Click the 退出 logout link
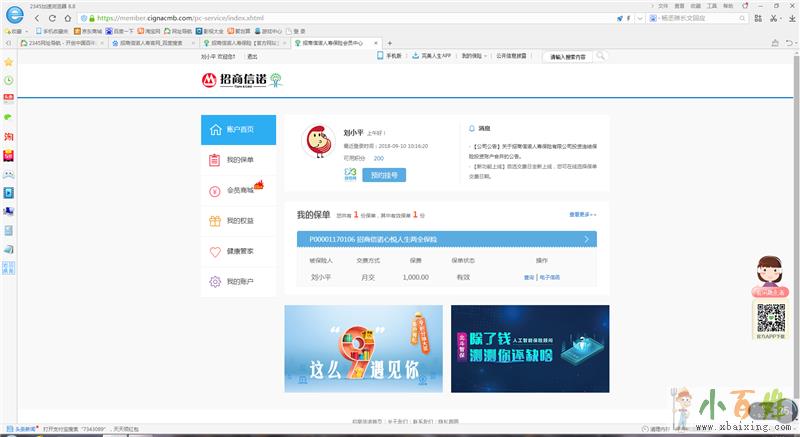Screen dimensions: 800x437 click(x=252, y=57)
